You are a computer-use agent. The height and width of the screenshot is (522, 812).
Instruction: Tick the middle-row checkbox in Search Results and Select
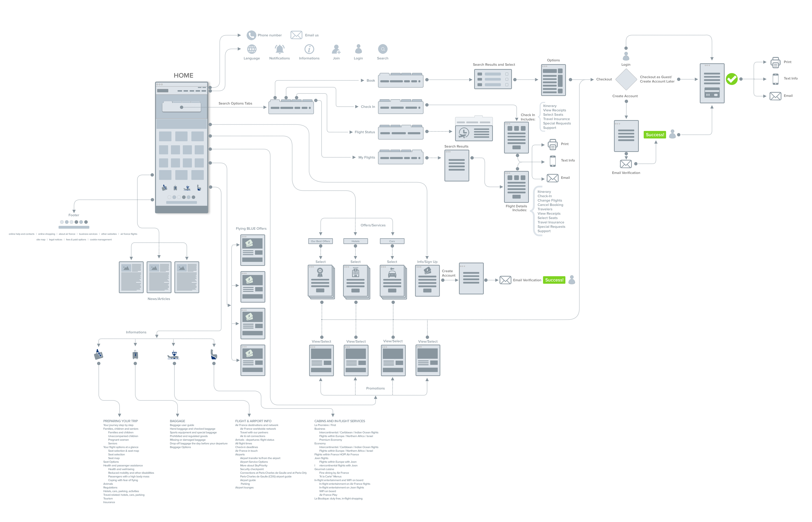[507, 79]
